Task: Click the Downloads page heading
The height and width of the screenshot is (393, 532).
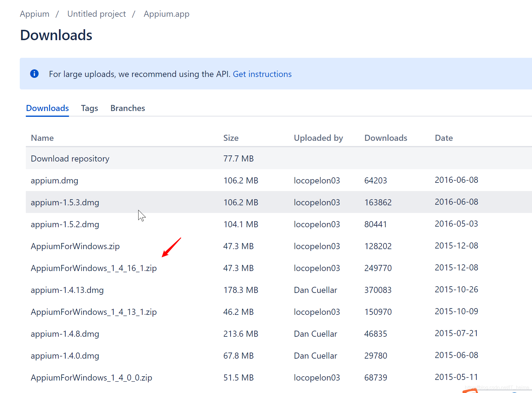Action: (x=56, y=35)
